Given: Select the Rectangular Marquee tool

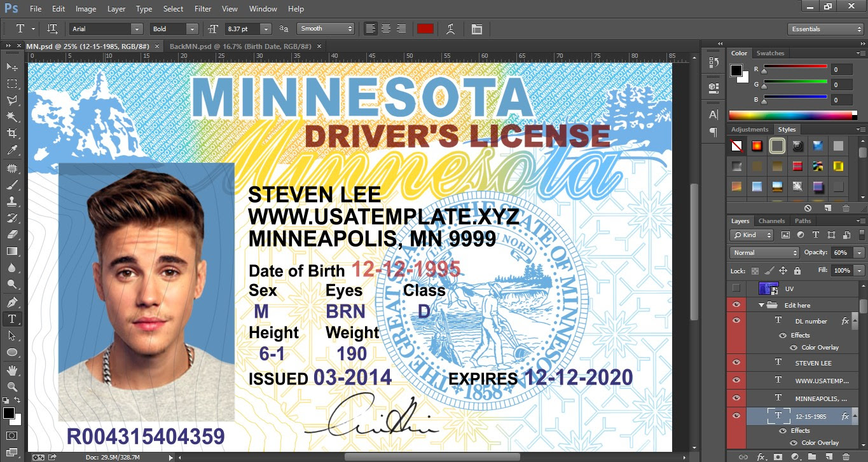Looking at the screenshot, I should pyautogui.click(x=11, y=84).
